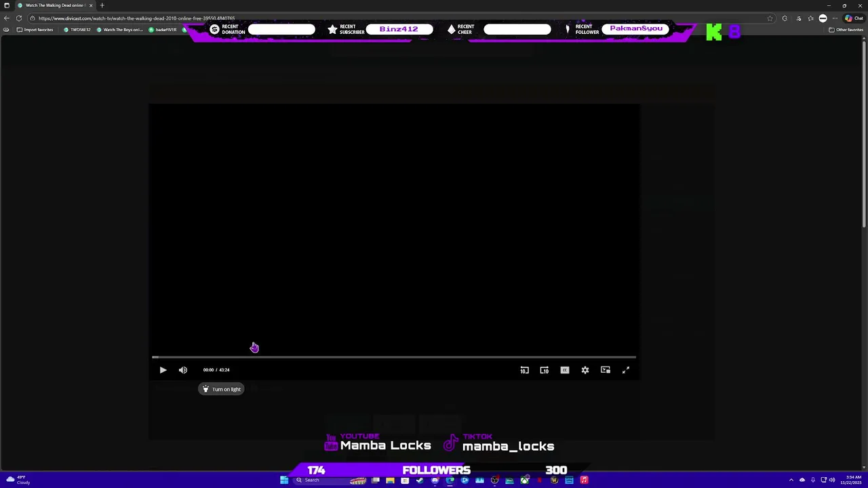Open a new browser tab
Viewport: 868px width, 488px height.
(102, 5)
